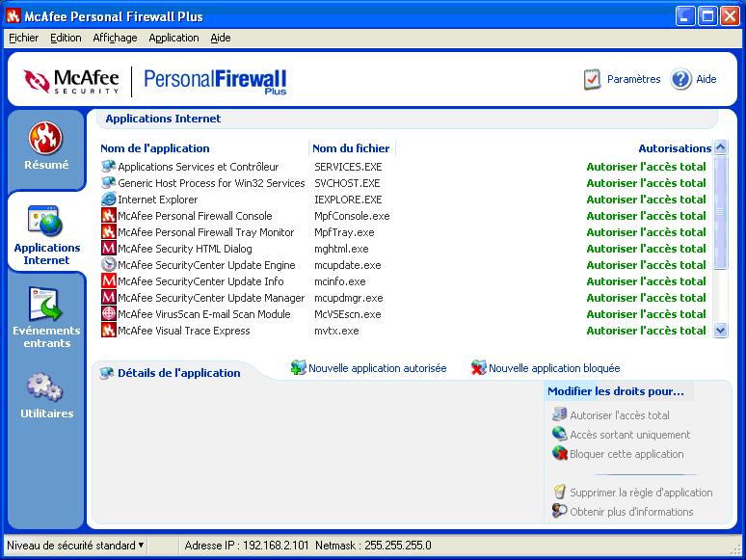746x560 pixels.
Task: Click the Modifier les droits pour heading
Action: pyautogui.click(x=615, y=391)
